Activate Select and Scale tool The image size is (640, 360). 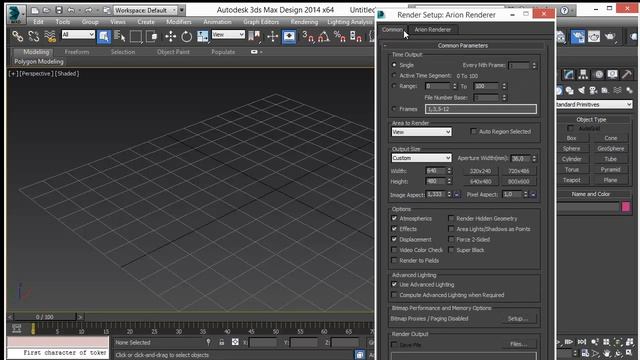pos(202,37)
